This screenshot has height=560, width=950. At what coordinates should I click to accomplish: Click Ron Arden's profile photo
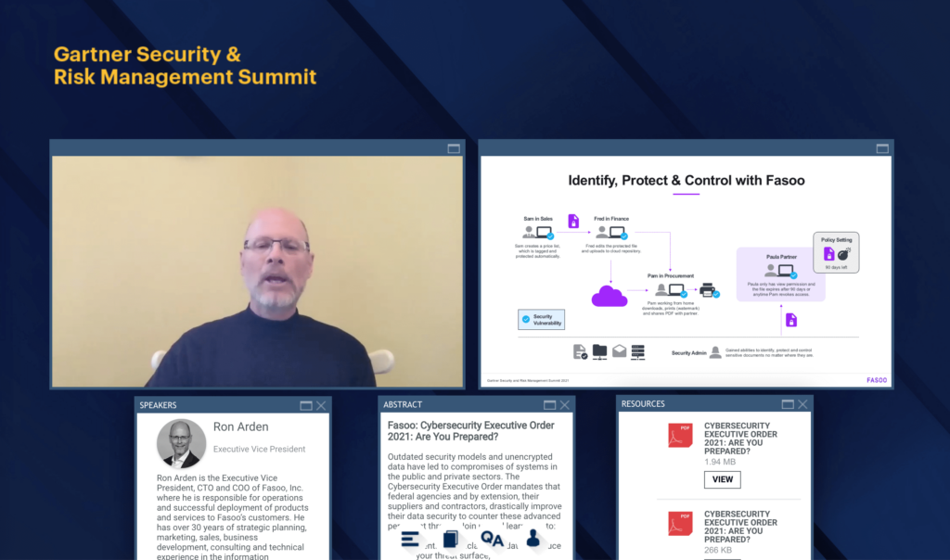[181, 443]
